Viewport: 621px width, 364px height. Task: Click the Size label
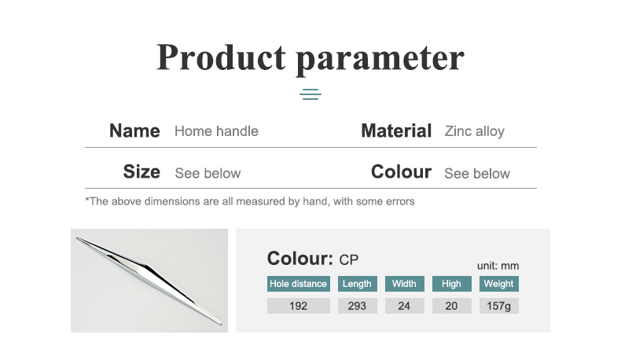pyautogui.click(x=141, y=172)
